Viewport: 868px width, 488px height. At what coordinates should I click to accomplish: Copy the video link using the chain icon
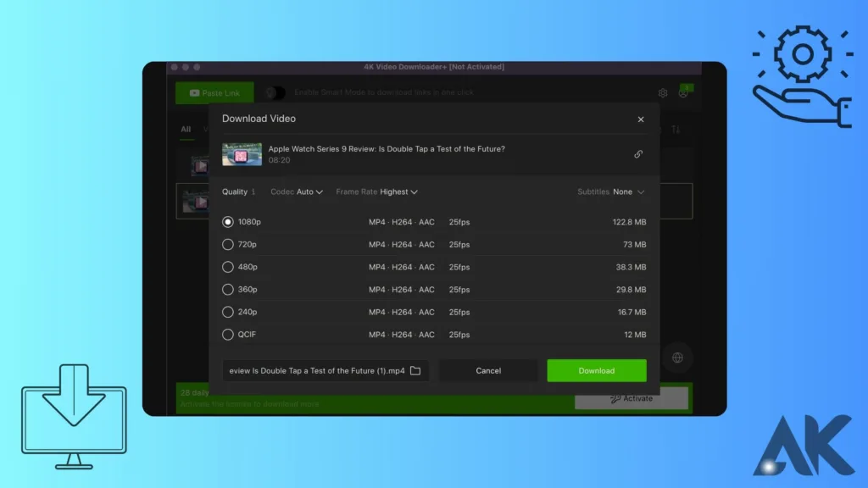[638, 154]
